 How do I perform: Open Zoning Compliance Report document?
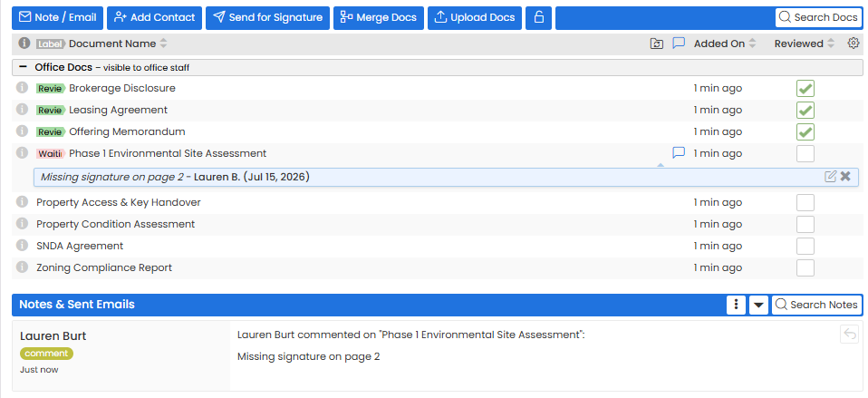[x=104, y=267]
